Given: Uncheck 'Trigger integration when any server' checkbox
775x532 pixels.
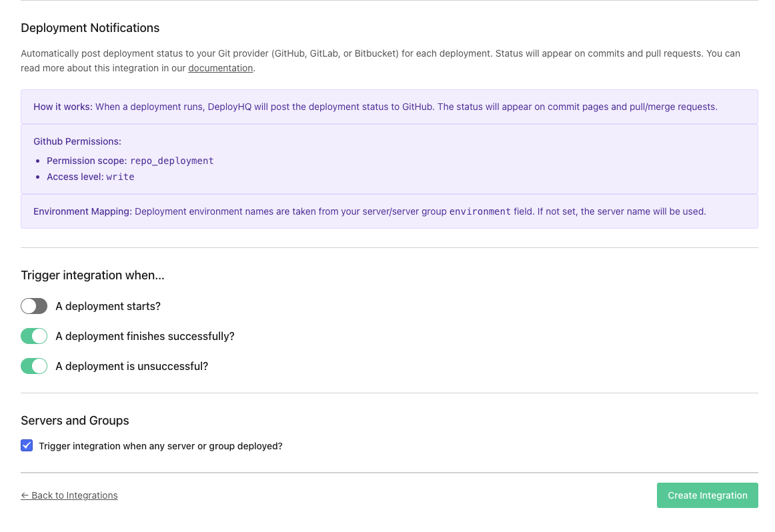Looking at the screenshot, I should pyautogui.click(x=27, y=445).
